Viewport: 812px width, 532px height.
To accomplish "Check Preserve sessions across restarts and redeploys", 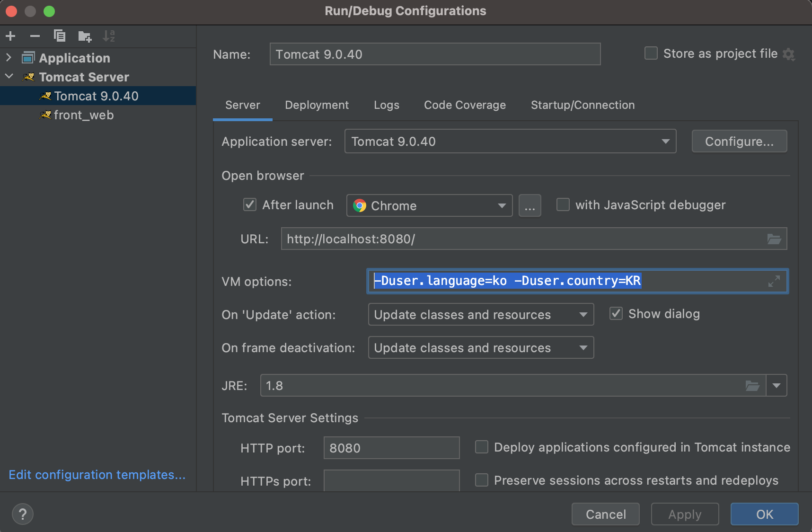I will point(482,480).
